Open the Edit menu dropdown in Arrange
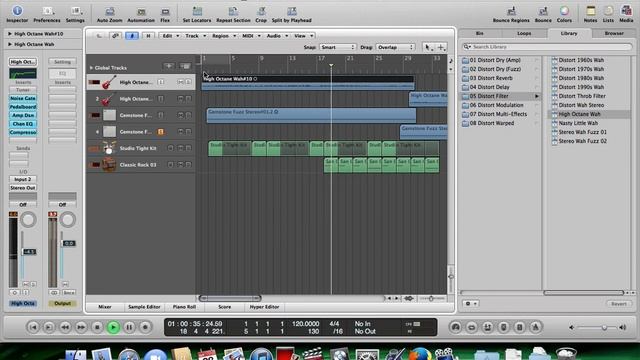Viewport: 640px width, 360px height. [x=171, y=36]
